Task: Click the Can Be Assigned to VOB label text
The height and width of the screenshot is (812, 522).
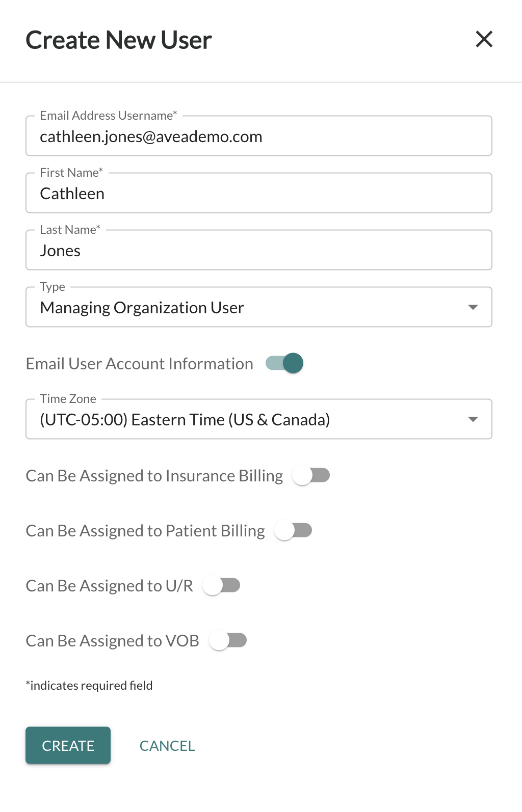Action: [113, 641]
